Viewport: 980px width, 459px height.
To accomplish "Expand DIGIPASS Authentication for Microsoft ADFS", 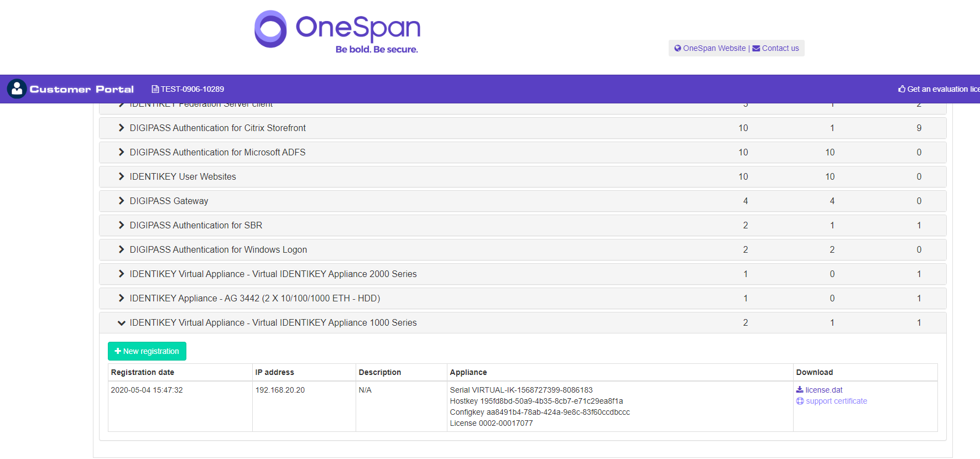I will pyautogui.click(x=523, y=152).
